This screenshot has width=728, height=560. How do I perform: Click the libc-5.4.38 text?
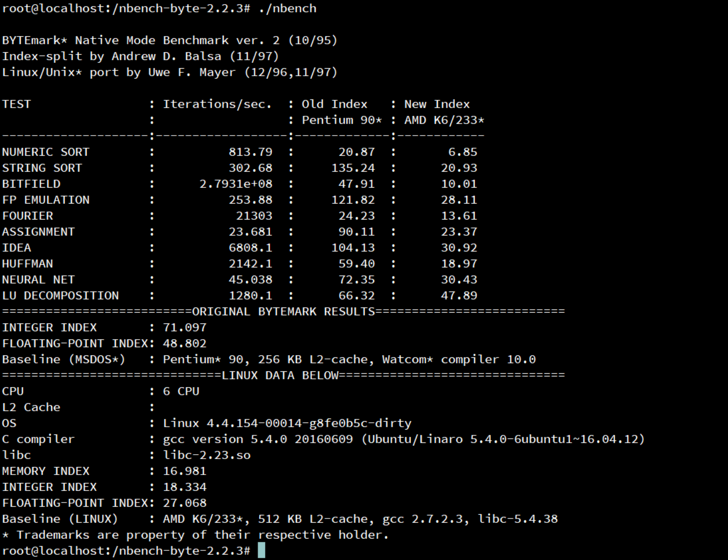(x=518, y=519)
